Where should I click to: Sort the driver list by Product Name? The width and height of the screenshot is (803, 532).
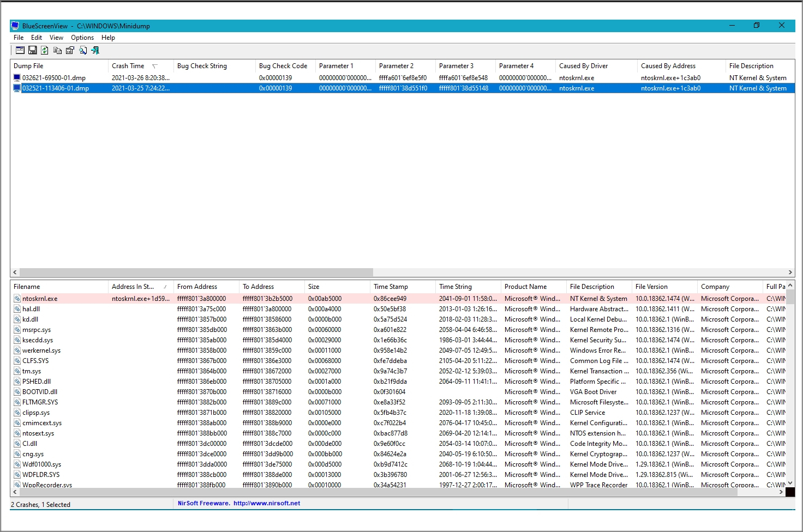pyautogui.click(x=534, y=287)
